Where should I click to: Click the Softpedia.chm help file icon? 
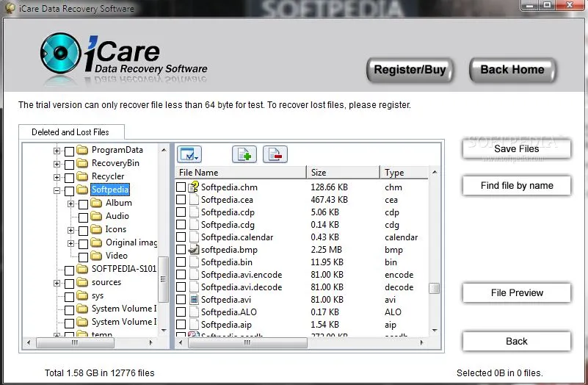click(x=195, y=187)
